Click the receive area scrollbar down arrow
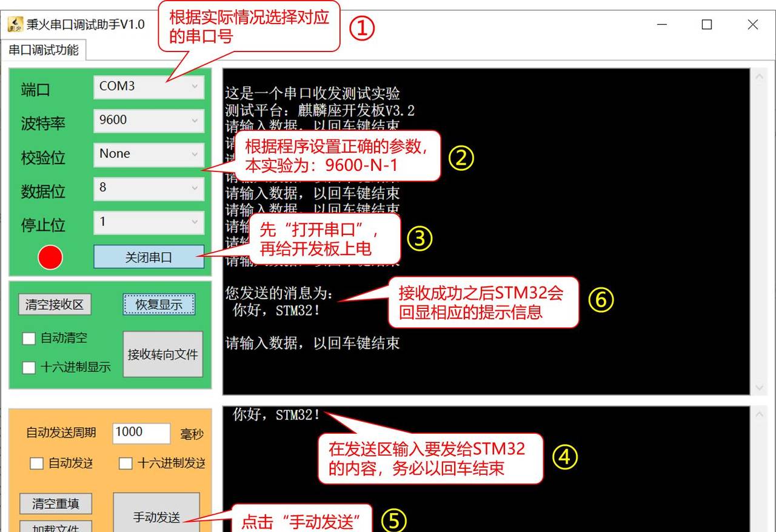776x532 pixels. tap(760, 387)
